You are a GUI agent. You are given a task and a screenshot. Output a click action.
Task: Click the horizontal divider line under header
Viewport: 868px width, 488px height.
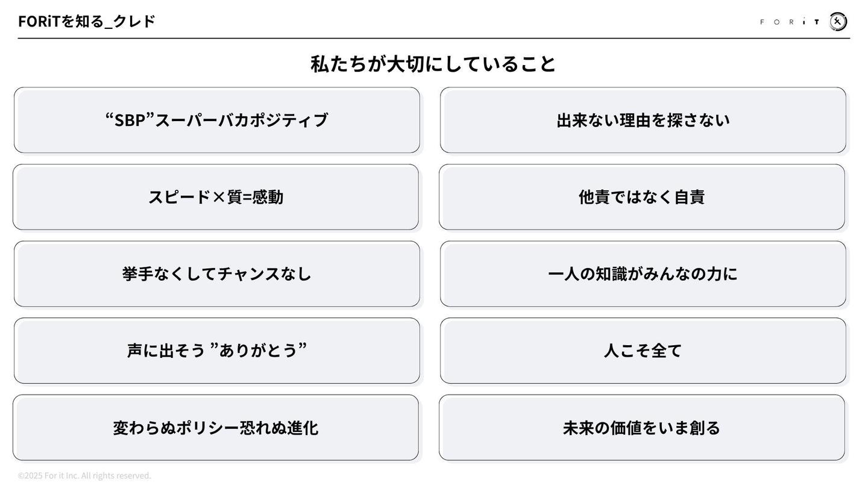(434, 39)
